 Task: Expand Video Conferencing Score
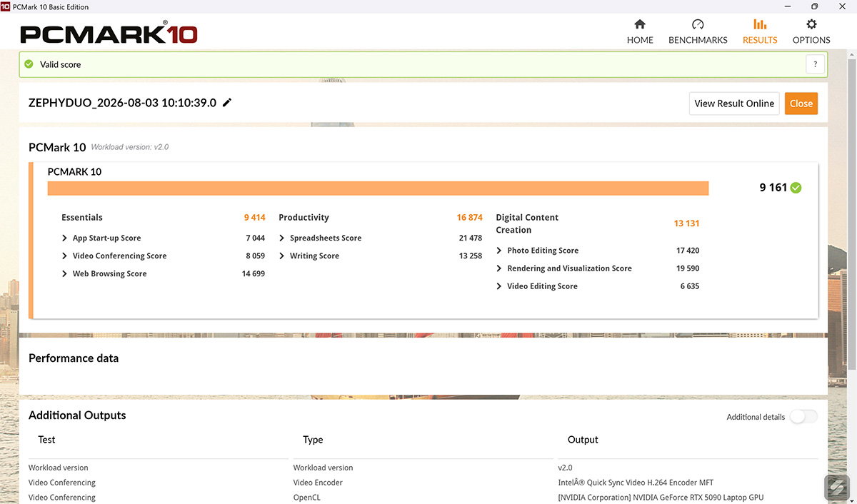[x=65, y=256]
